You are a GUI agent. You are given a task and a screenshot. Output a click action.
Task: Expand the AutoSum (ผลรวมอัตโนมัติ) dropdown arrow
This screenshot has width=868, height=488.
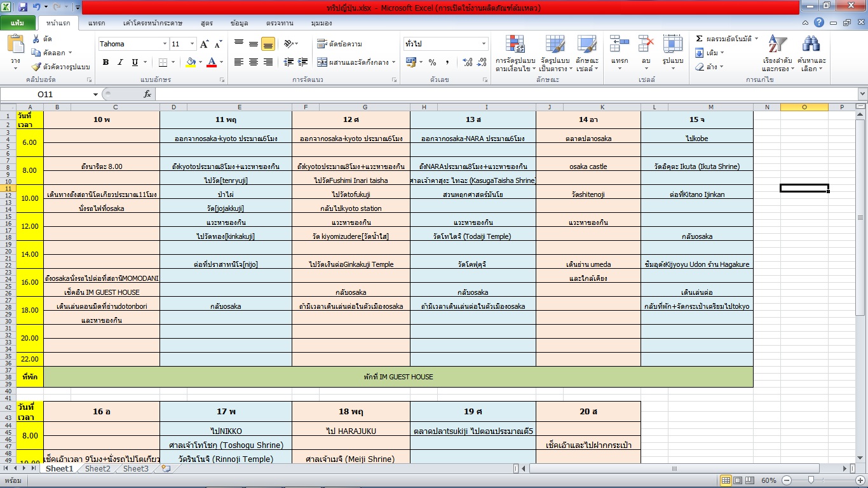coord(756,39)
